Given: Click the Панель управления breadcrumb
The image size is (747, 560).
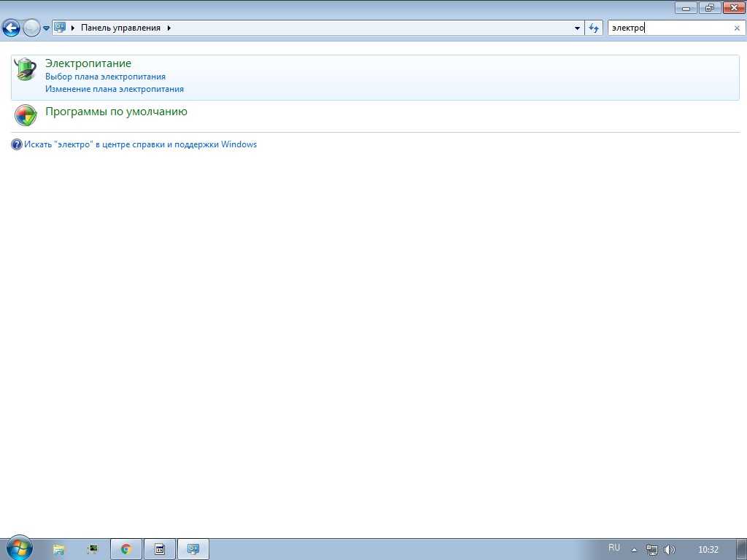Looking at the screenshot, I should click(x=120, y=28).
